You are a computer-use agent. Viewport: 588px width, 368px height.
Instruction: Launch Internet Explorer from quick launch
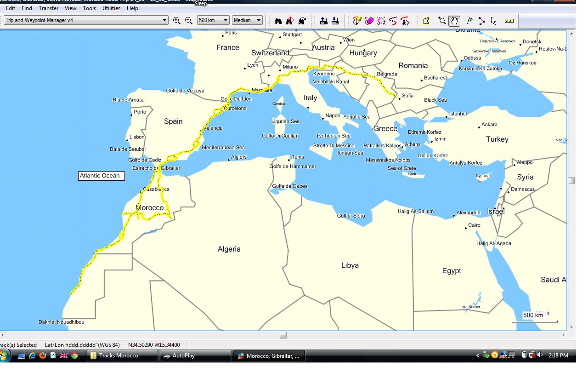coord(32,356)
